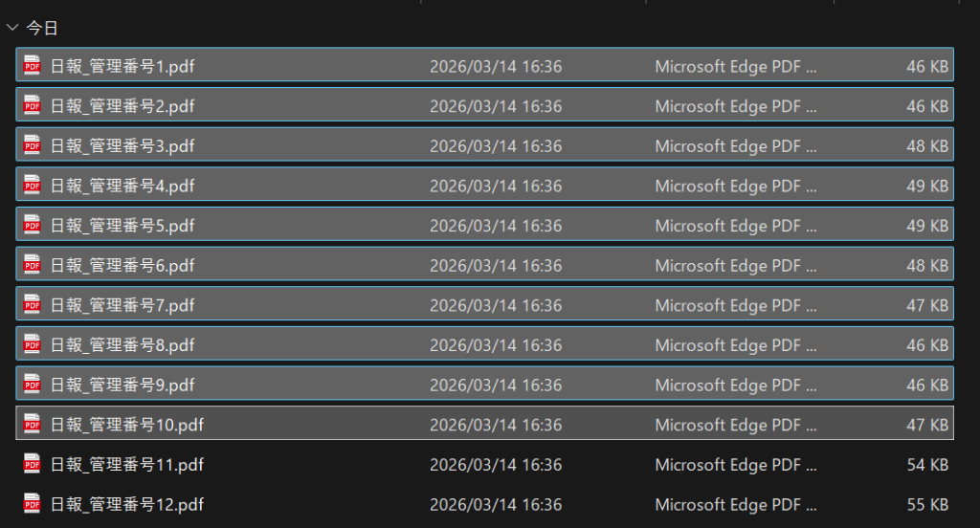Click the 55 KB size of 日報_管理番号12.pdf

pyautogui.click(x=927, y=504)
